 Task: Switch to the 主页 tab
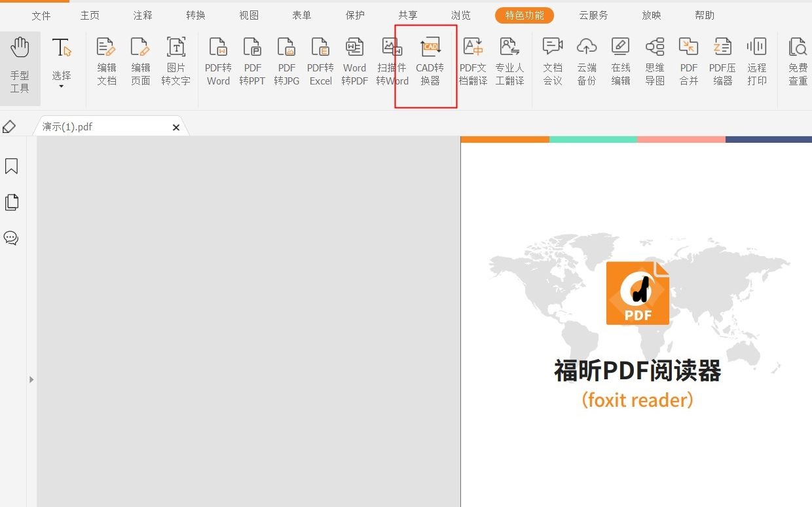point(90,16)
